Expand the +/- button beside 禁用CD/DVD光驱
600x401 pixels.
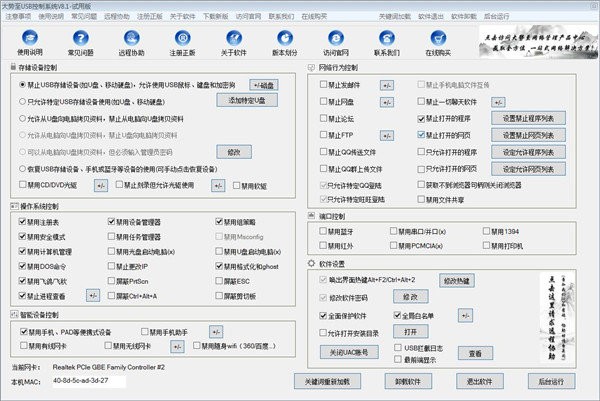click(101, 185)
